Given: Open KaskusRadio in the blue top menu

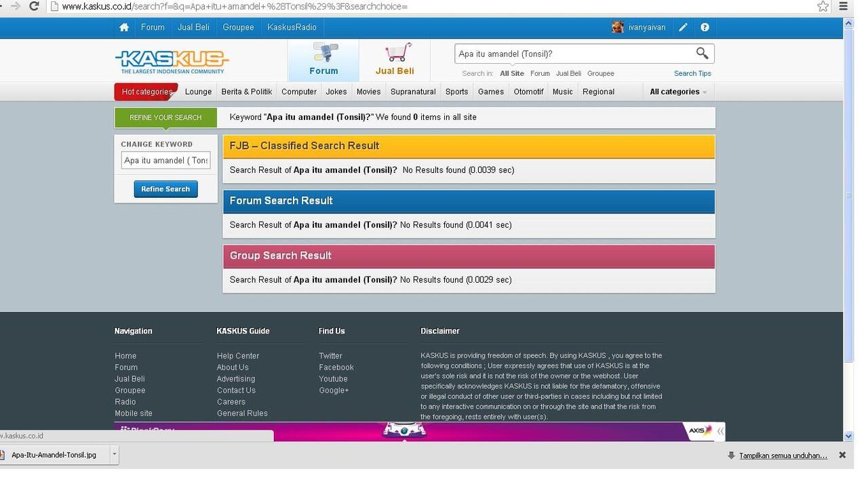Looking at the screenshot, I should [x=292, y=27].
